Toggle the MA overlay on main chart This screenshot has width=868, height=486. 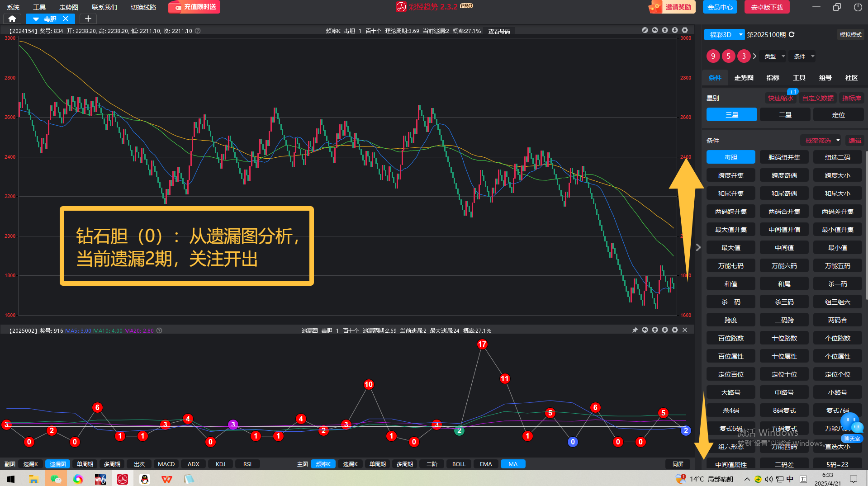pyautogui.click(x=513, y=464)
